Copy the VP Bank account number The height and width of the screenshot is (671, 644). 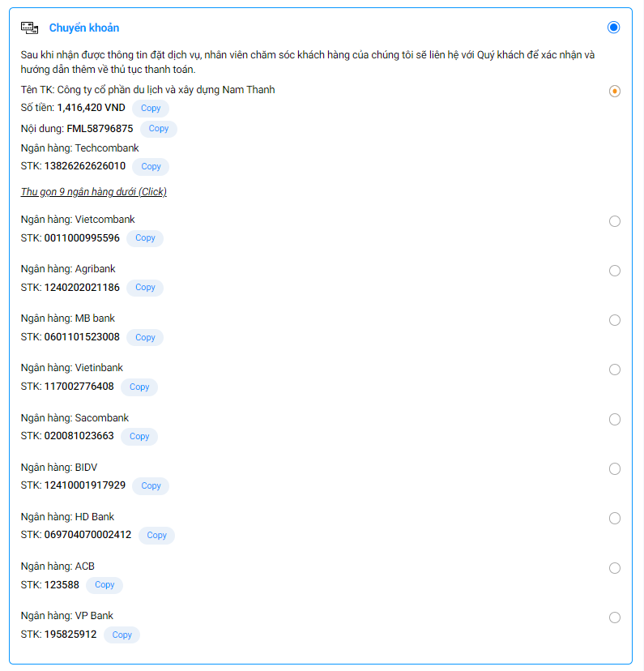tap(122, 635)
